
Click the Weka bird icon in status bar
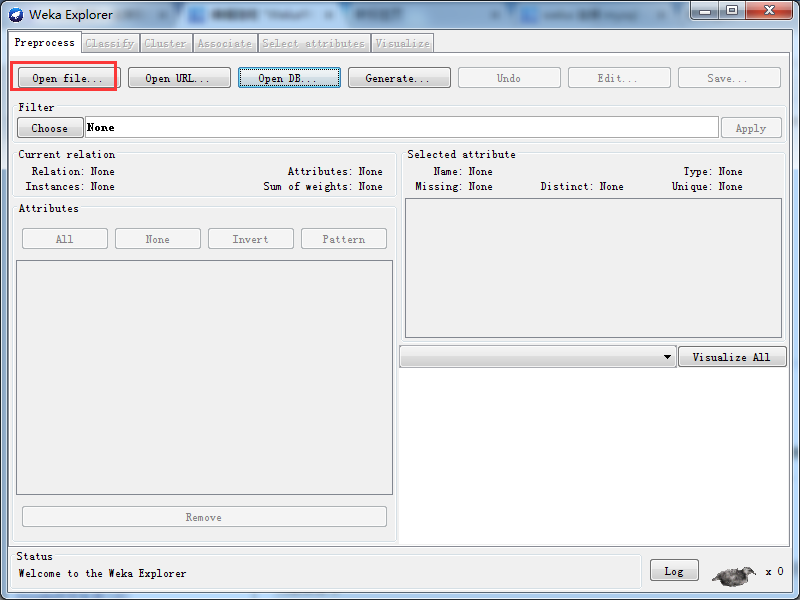coord(734,576)
